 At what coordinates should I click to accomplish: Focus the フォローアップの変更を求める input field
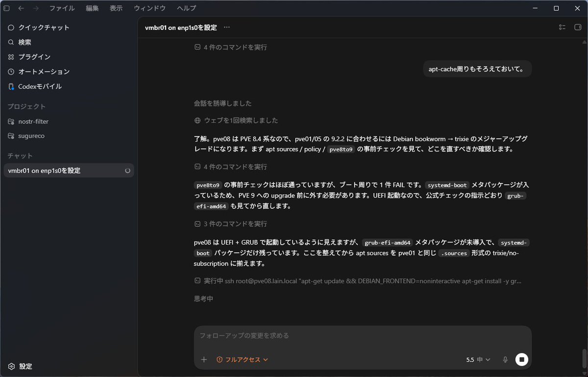pyautogui.click(x=363, y=336)
